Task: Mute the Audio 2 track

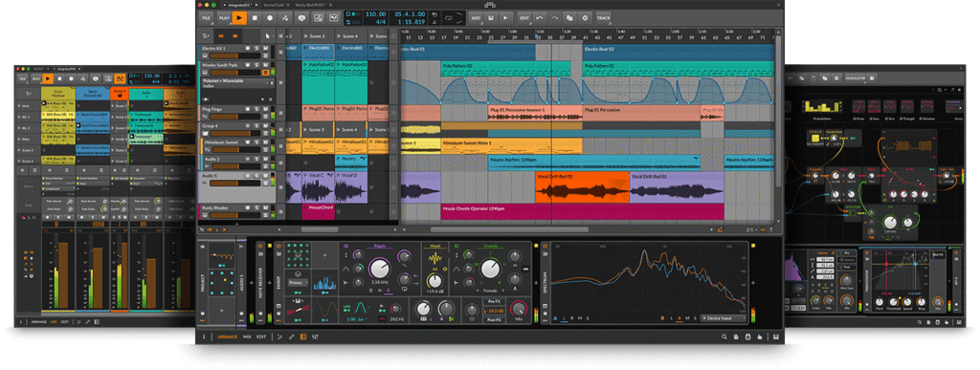Action: (266, 159)
